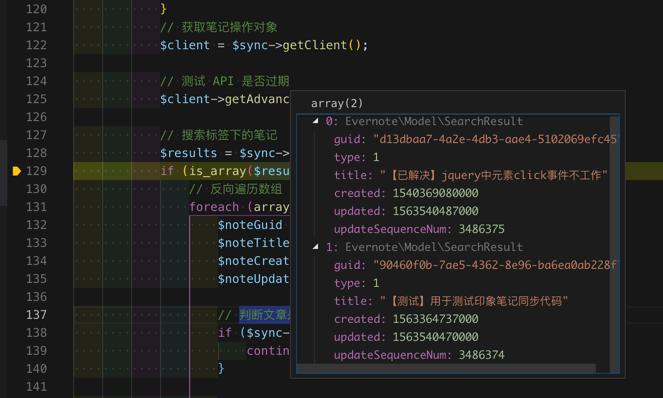Viewport: 663px width, 398px height.
Task: Click closing brace on line 140
Action: pyautogui.click(x=221, y=368)
